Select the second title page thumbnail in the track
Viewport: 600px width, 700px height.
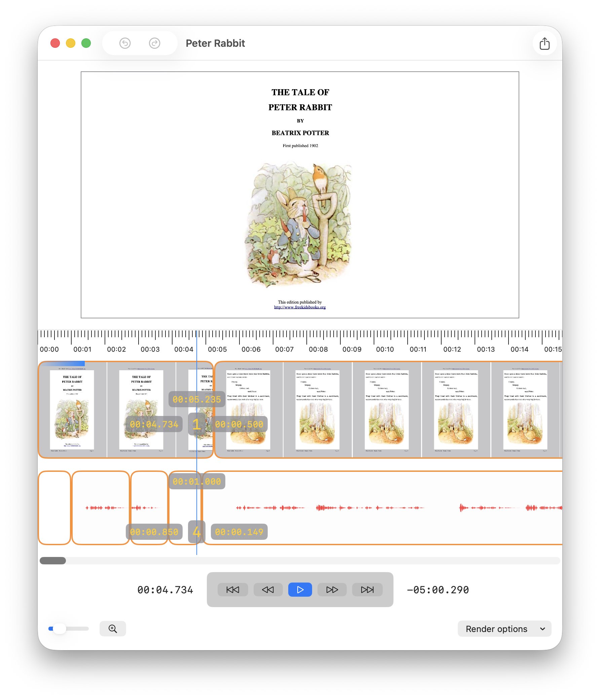click(141, 410)
